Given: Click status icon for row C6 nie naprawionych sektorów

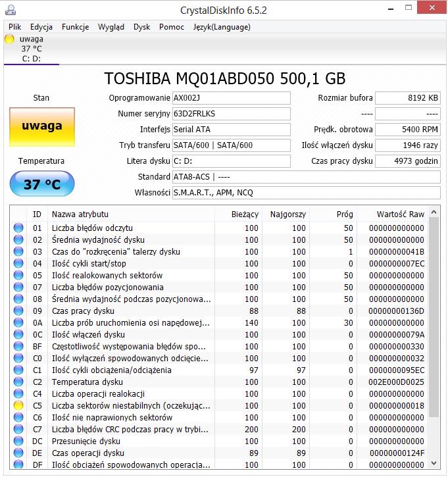Looking at the screenshot, I should point(18,418).
